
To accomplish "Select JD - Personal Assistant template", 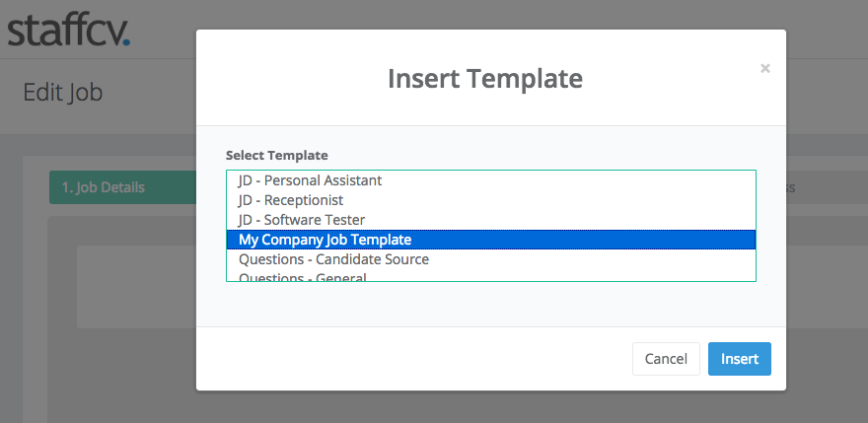I will (x=491, y=180).
